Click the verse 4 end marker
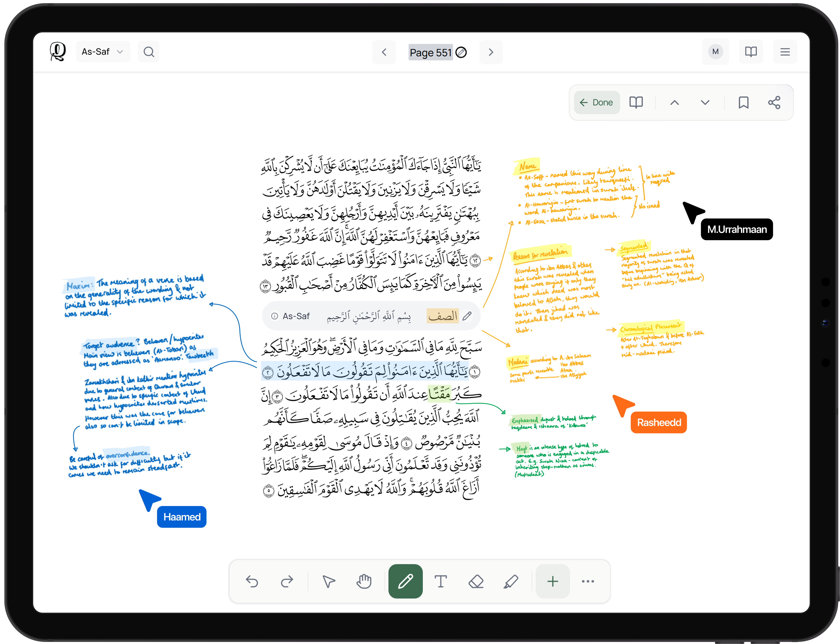This screenshot has height=644, width=840. point(406,443)
